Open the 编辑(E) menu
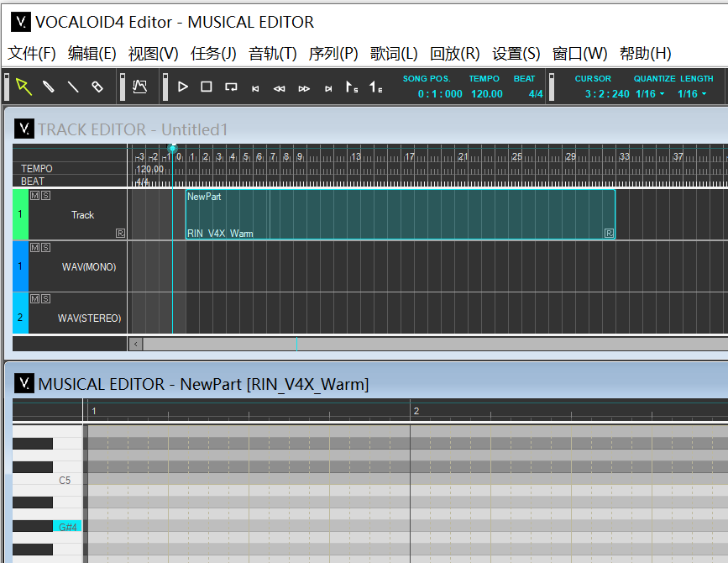Screen dimensions: 728x563 tap(92, 54)
